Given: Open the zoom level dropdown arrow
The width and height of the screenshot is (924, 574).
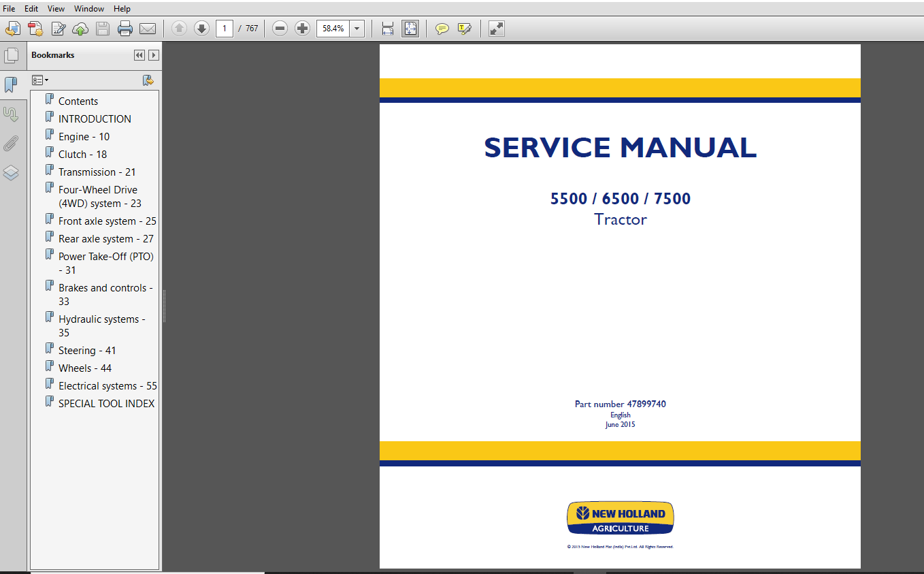Looking at the screenshot, I should click(x=357, y=29).
